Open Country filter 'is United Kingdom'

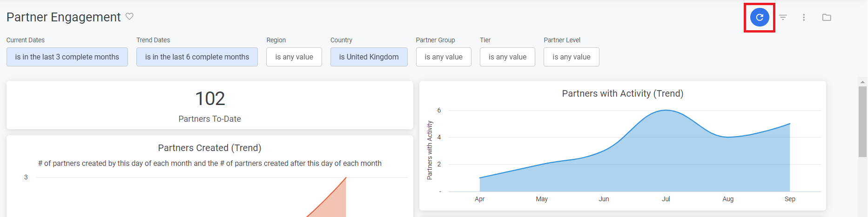coord(369,57)
